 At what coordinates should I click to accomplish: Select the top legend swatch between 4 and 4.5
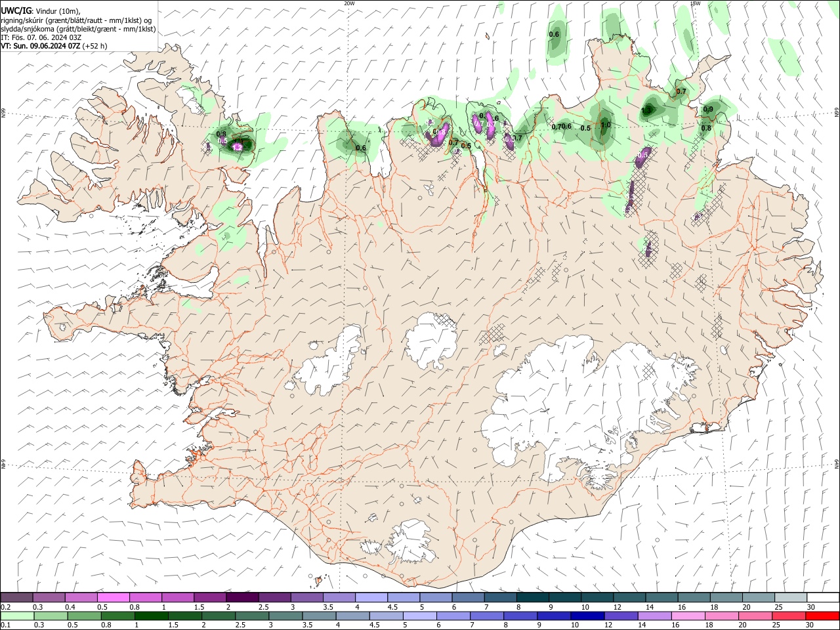371,597
